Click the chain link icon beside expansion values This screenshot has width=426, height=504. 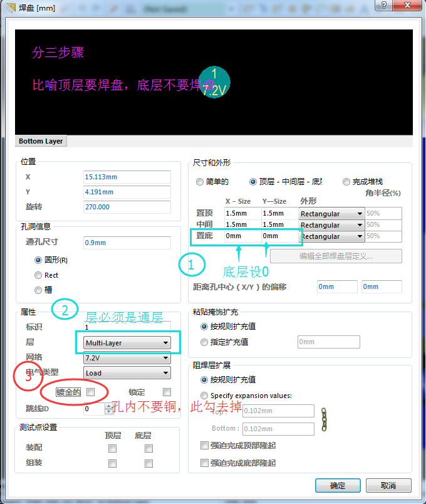click(324, 419)
